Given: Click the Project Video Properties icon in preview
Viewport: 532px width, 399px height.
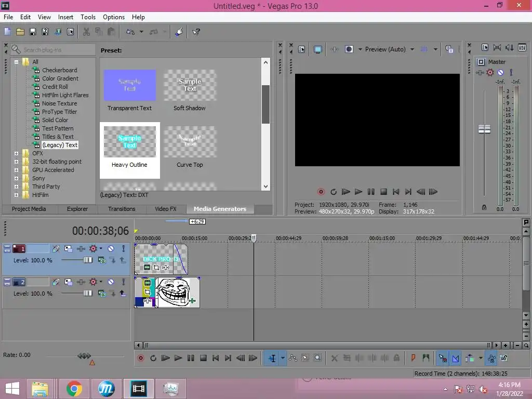Looking at the screenshot, I should pyautogui.click(x=302, y=49).
